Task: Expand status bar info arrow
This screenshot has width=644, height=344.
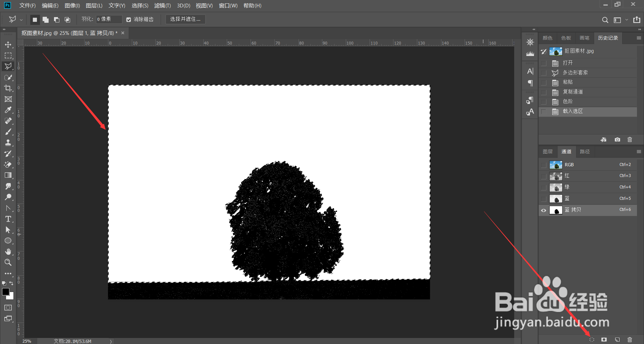Action: (111, 341)
